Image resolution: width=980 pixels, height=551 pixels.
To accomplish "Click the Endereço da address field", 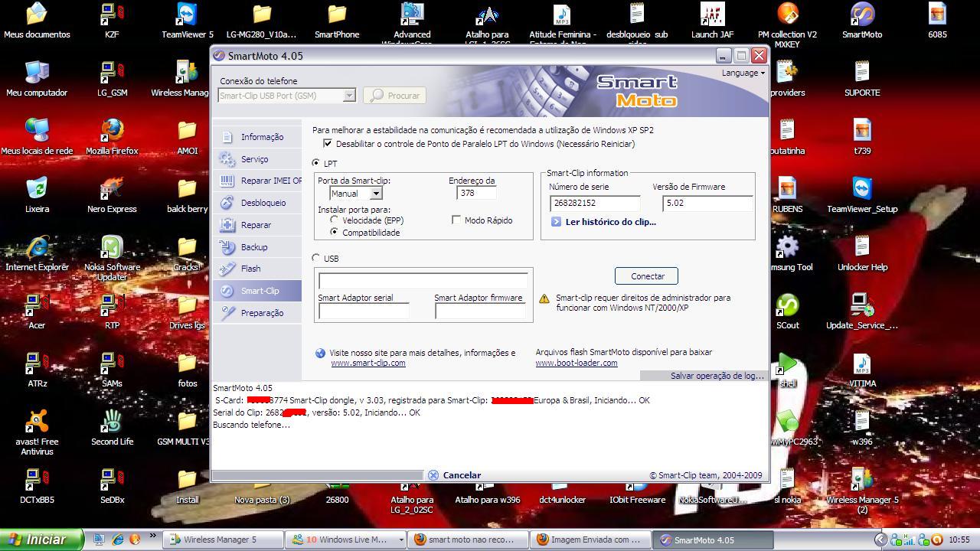I will 475,194.
